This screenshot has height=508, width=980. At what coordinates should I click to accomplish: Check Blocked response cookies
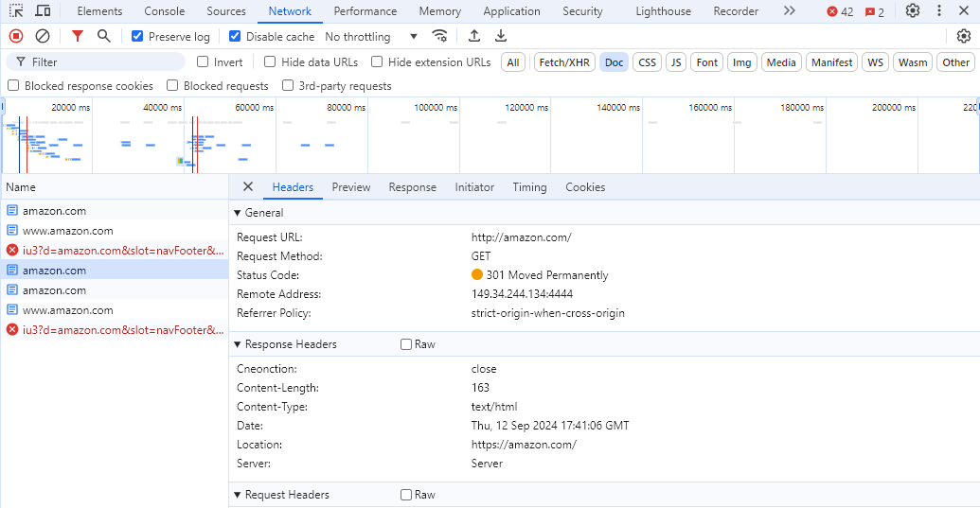click(13, 85)
